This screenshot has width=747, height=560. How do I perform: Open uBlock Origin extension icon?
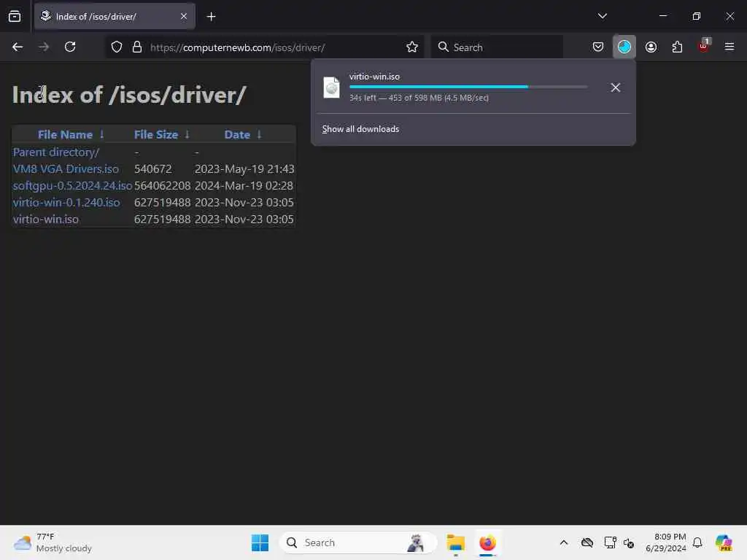[x=704, y=46]
